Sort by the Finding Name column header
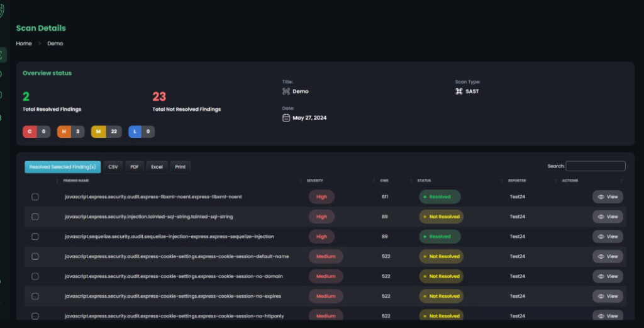Image resolution: width=644 pixels, height=328 pixels. (x=76, y=181)
